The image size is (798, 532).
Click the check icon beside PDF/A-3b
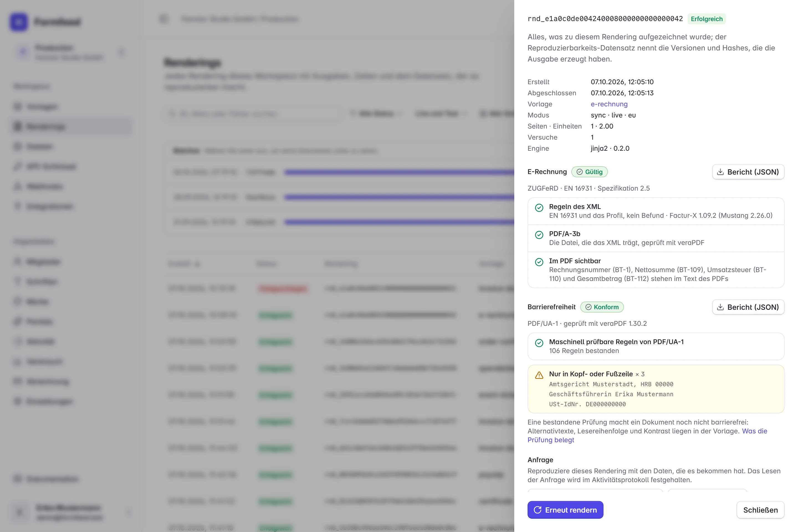tap(539, 235)
